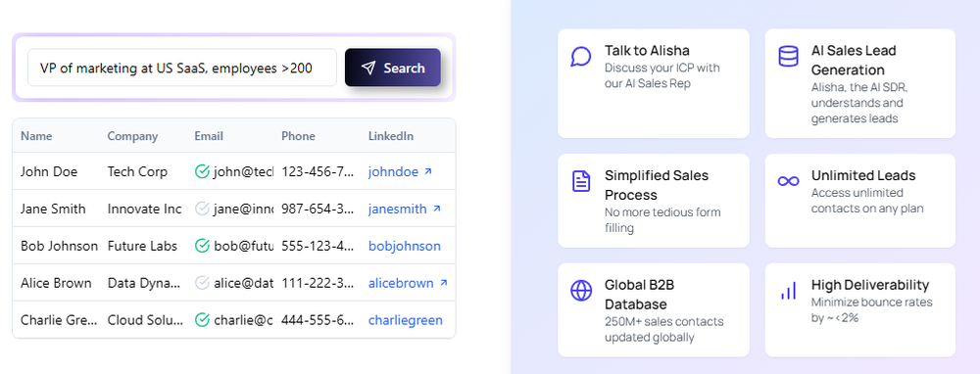Click the infinity icon for Unlimited Leads
Image resolution: width=980 pixels, height=374 pixels.
pyautogui.click(x=788, y=181)
